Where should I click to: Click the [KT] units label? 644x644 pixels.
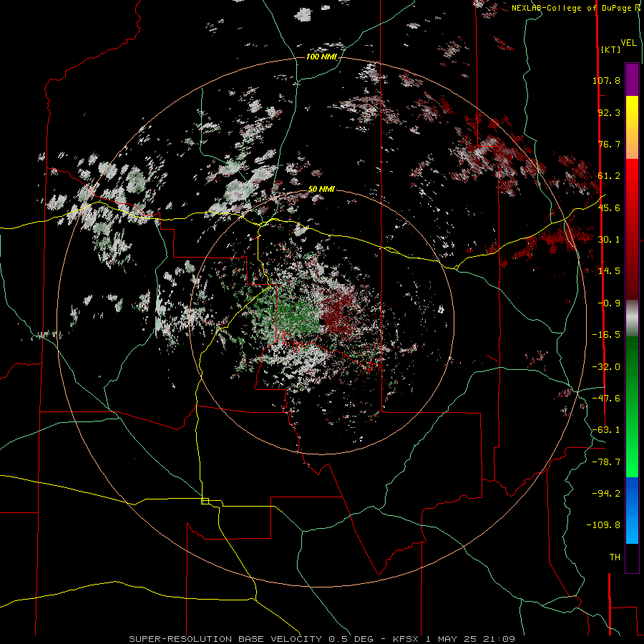click(x=610, y=49)
